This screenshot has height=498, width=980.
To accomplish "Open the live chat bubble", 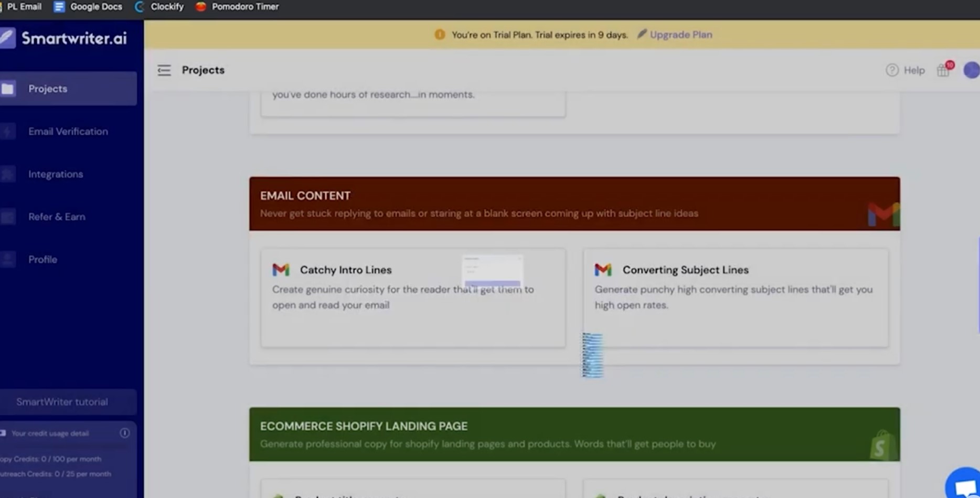I will 964,484.
